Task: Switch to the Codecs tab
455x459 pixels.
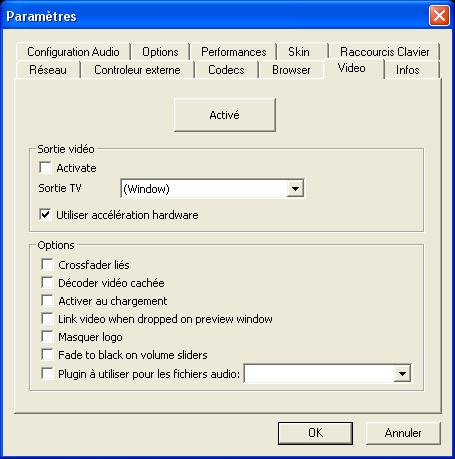Action: (x=226, y=70)
